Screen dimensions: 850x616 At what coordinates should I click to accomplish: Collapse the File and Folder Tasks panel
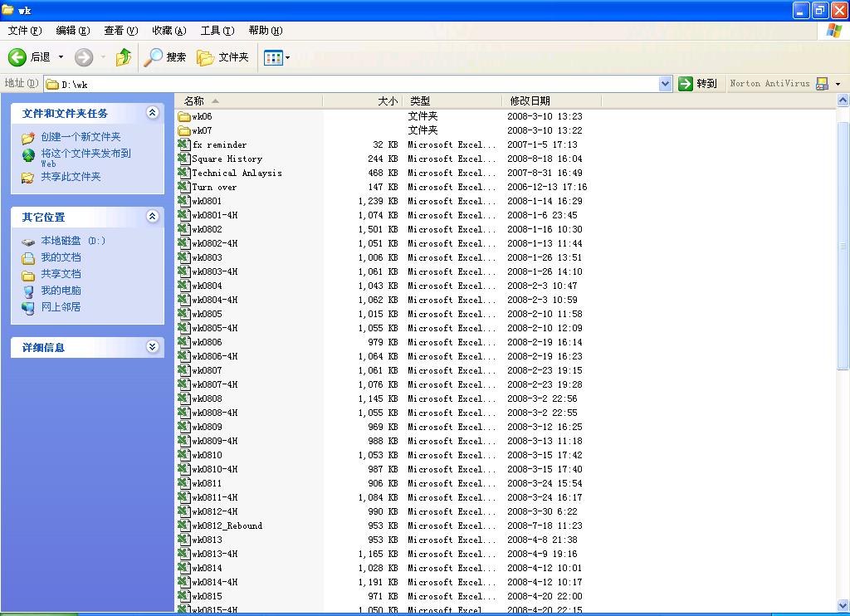(153, 112)
